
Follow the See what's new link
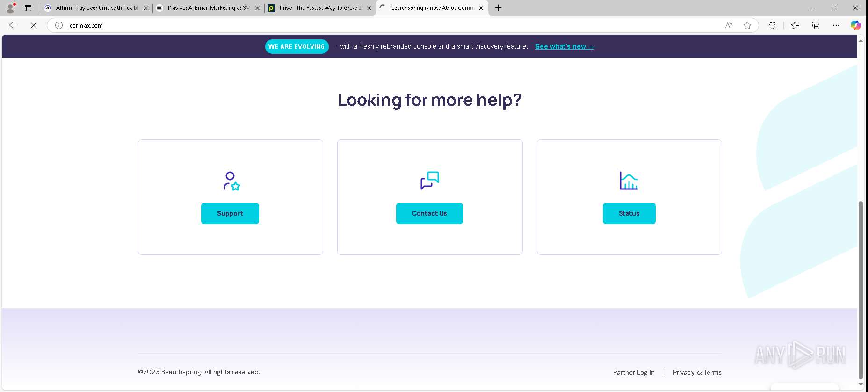click(x=564, y=46)
